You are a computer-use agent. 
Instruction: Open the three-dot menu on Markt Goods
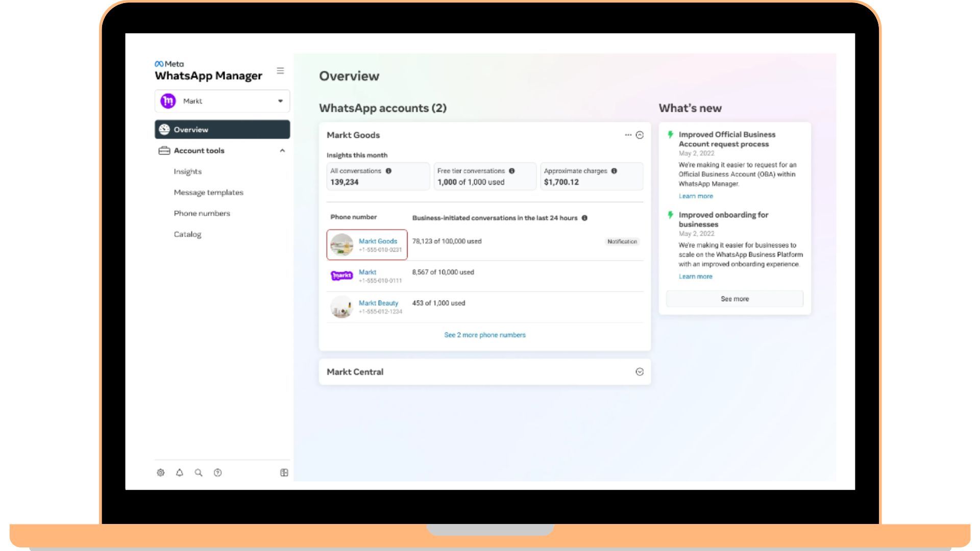click(x=627, y=135)
